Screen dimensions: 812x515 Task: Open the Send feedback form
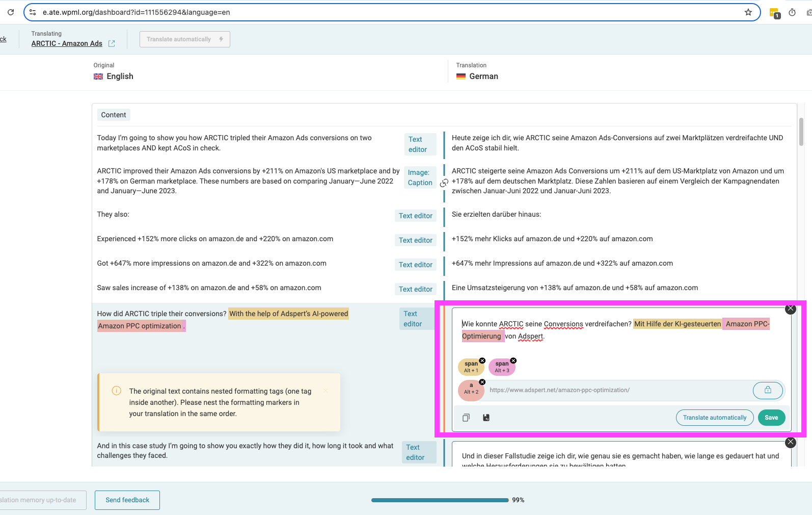coord(127,500)
